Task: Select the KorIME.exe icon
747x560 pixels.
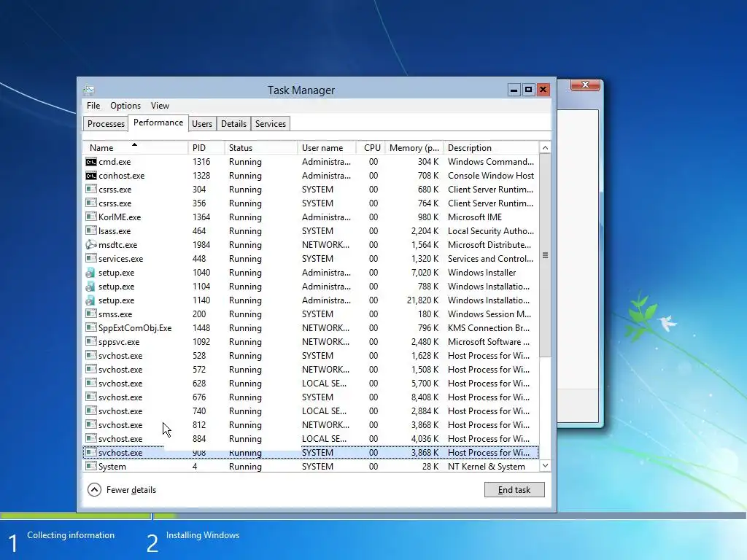Action: 90,217
